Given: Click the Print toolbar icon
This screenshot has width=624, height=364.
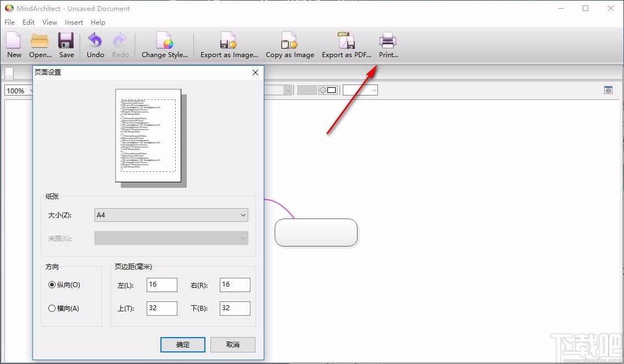Looking at the screenshot, I should point(388,45).
